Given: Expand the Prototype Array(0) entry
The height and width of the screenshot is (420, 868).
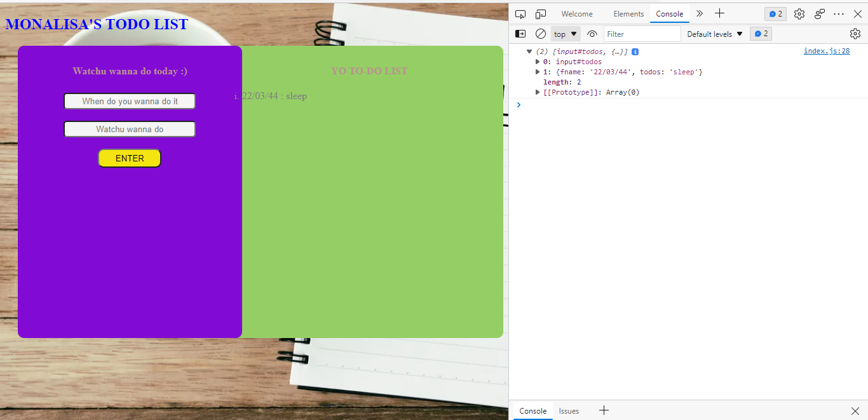Looking at the screenshot, I should coord(538,92).
